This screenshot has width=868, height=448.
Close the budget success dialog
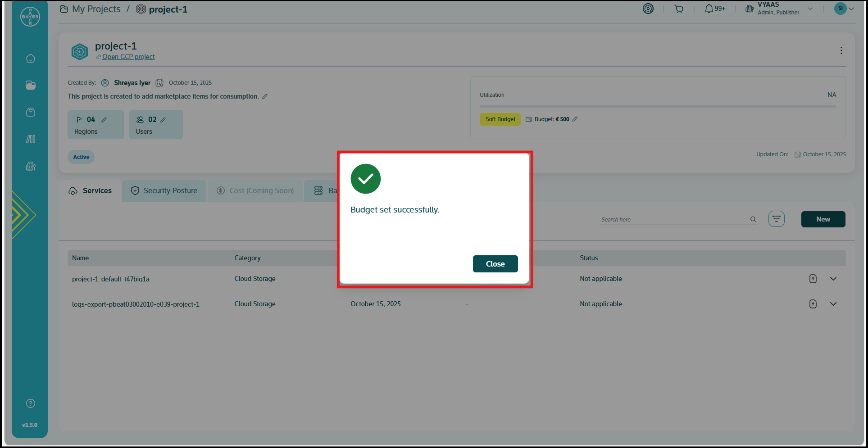[x=495, y=264]
